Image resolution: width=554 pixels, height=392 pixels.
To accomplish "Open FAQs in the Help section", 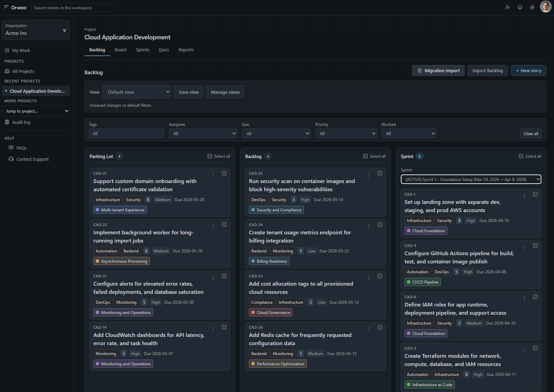I will [21, 148].
